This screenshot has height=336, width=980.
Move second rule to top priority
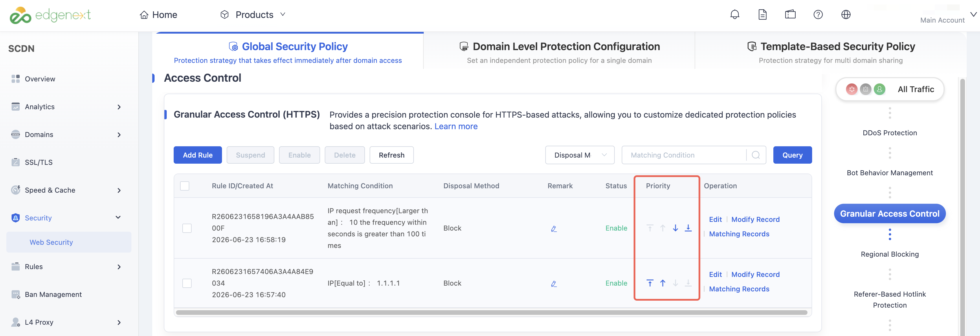650,283
